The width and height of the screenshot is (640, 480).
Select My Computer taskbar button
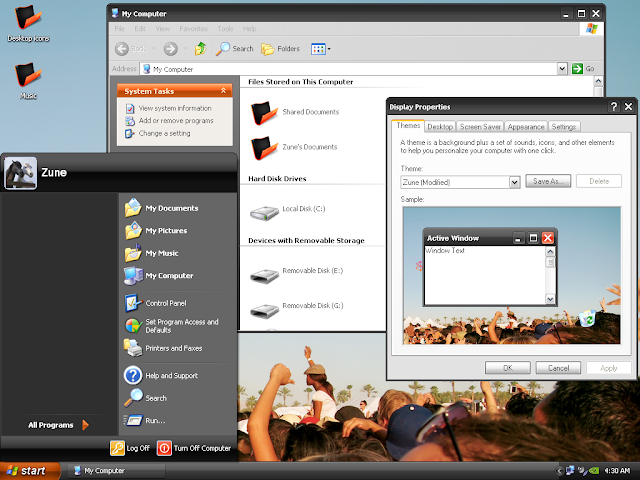tap(116, 471)
